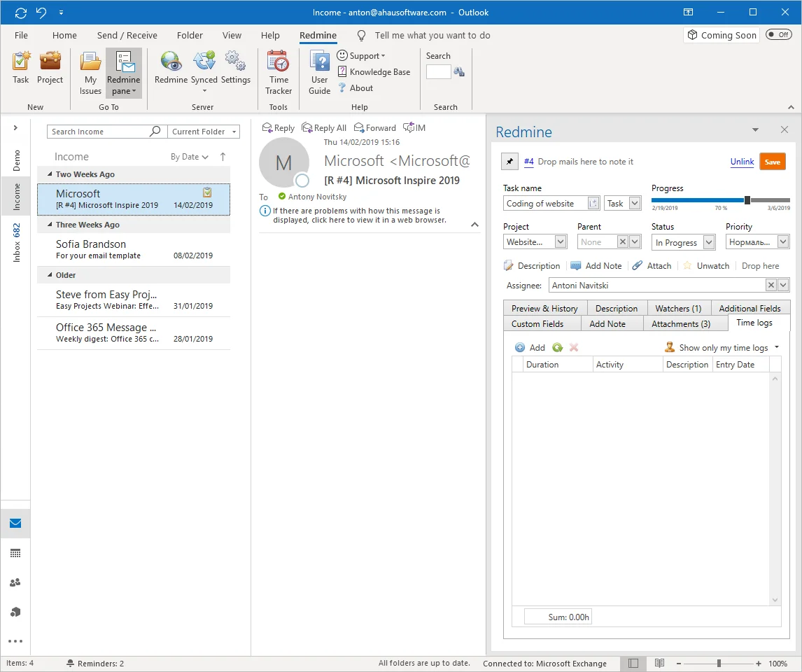This screenshot has width=802, height=672.
Task: Open the User Guide
Action: (320, 73)
